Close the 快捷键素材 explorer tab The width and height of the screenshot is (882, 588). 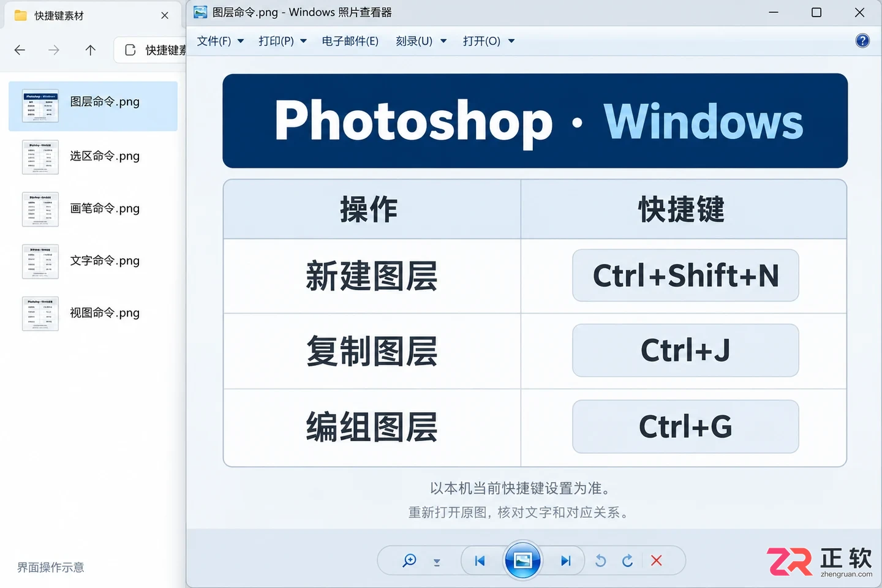point(165,15)
